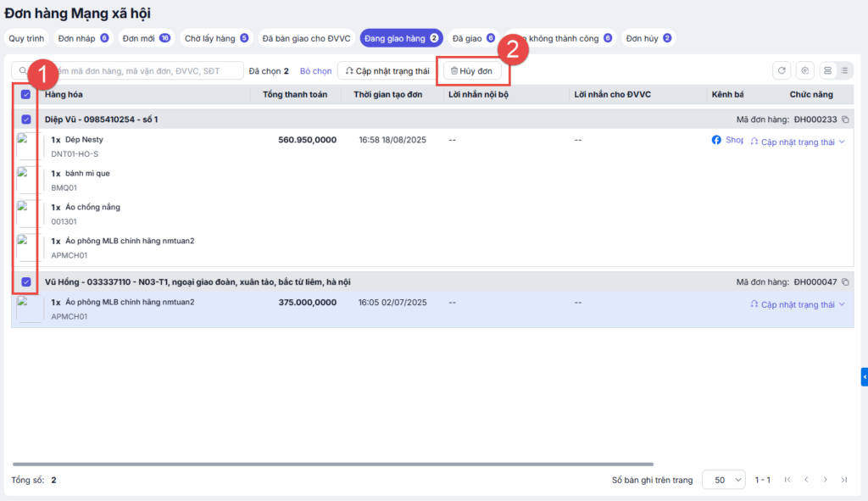Click bulk Cập nhật trạng thái toolbar button

click(x=387, y=71)
